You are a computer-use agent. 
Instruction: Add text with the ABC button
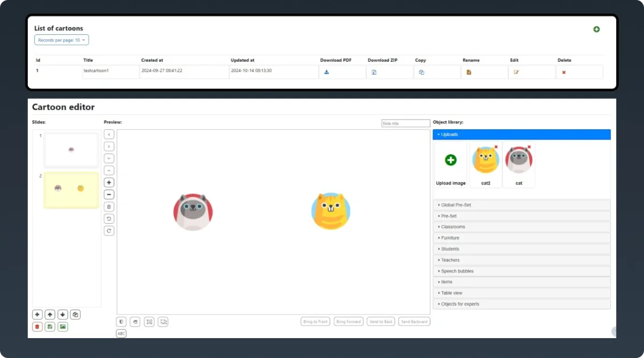coord(121,333)
